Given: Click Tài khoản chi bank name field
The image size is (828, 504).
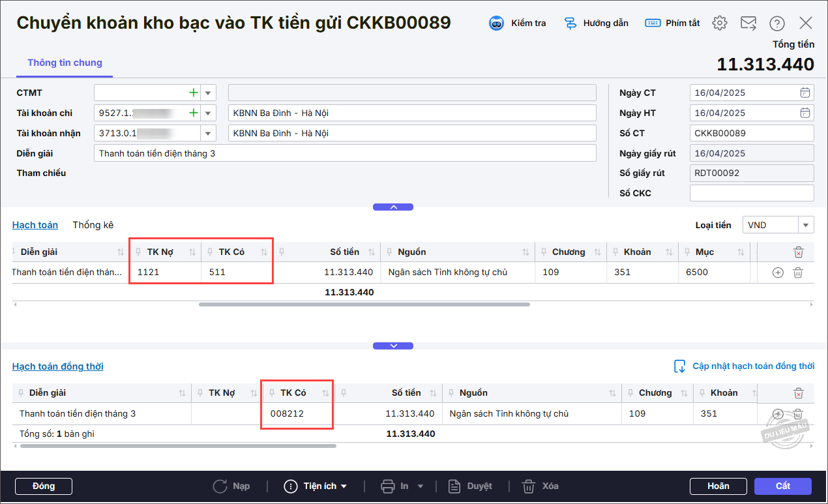Looking at the screenshot, I should pos(412,113).
